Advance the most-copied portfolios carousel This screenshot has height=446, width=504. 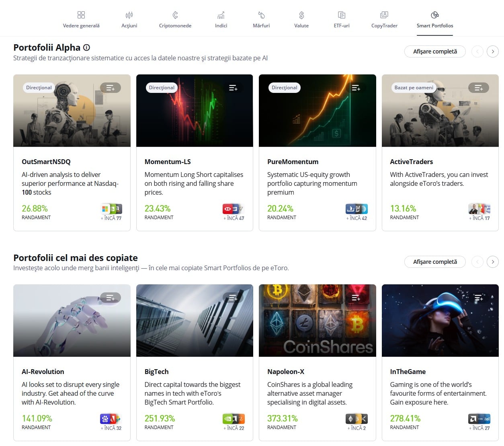click(x=493, y=262)
